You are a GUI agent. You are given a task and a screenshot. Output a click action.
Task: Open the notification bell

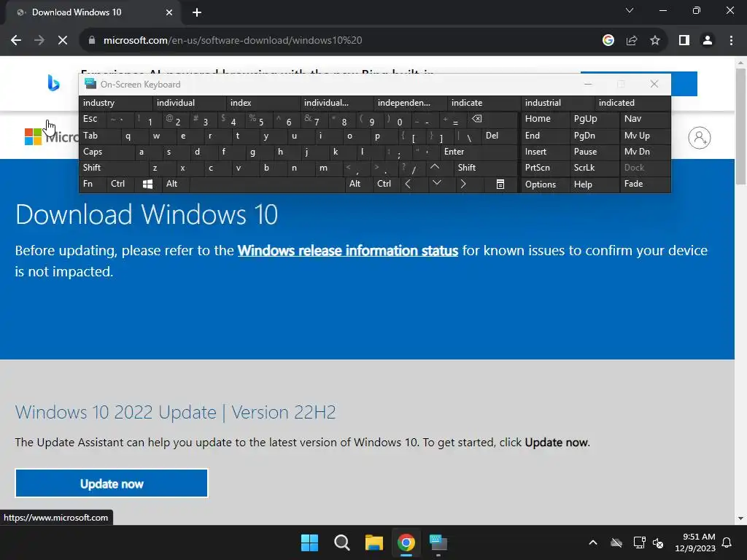[x=727, y=542]
